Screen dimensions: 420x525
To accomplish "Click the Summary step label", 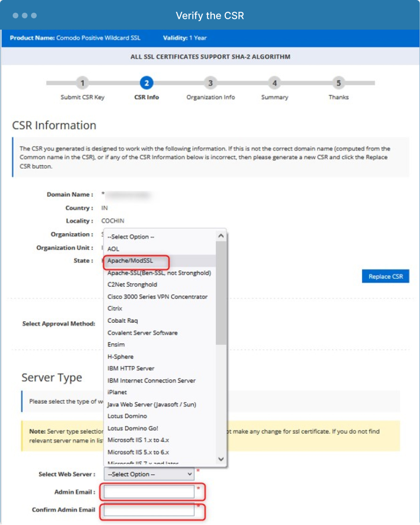I will [274, 97].
